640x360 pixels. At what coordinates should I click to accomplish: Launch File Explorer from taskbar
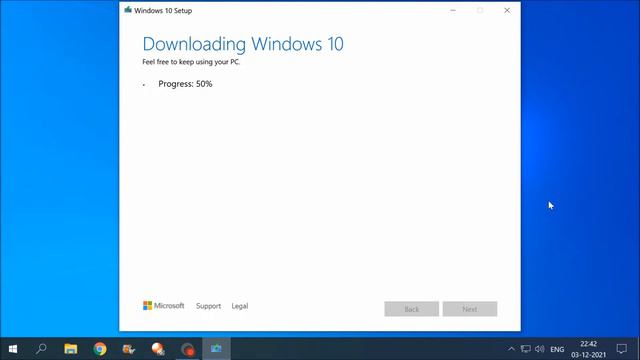[71, 349]
